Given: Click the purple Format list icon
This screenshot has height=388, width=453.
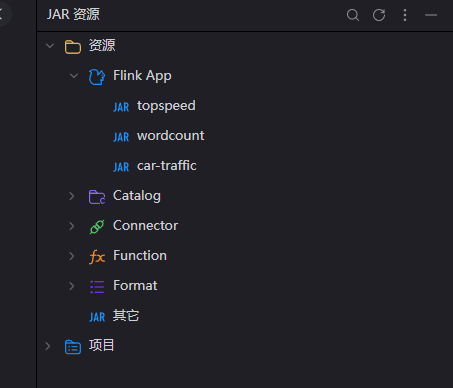Looking at the screenshot, I should pyautogui.click(x=97, y=287).
